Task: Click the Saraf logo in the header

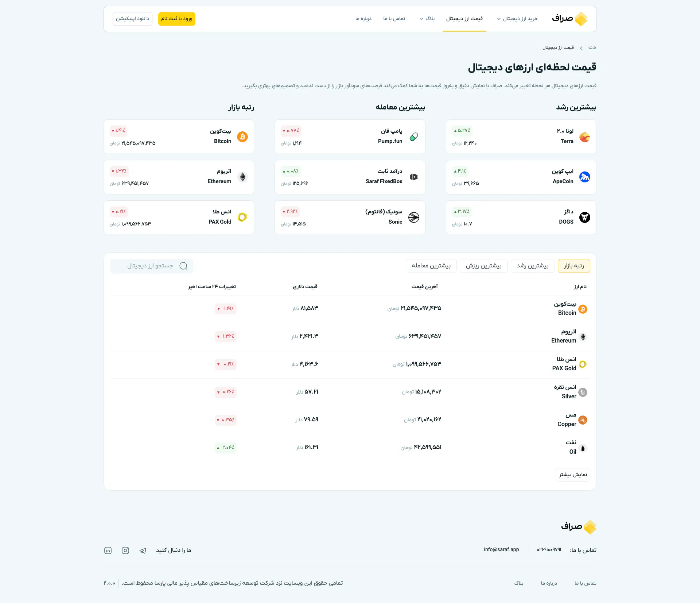Action: click(x=570, y=19)
